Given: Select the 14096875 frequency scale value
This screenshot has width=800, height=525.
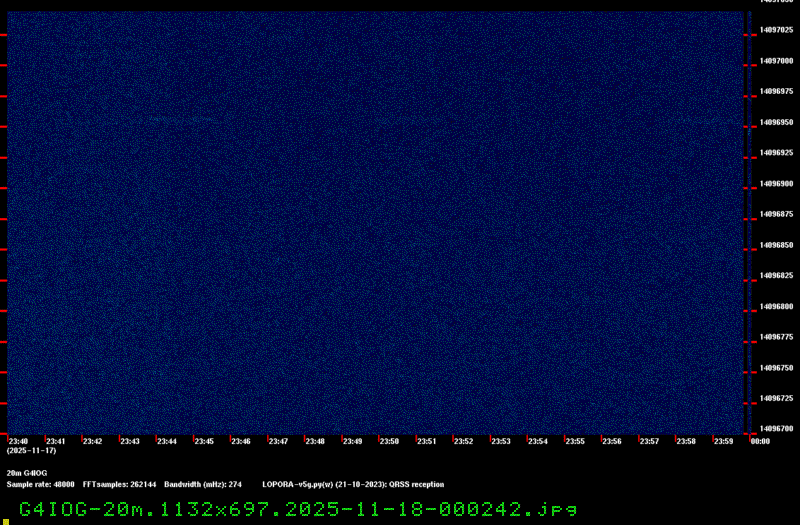Looking at the screenshot, I should click(x=777, y=214).
